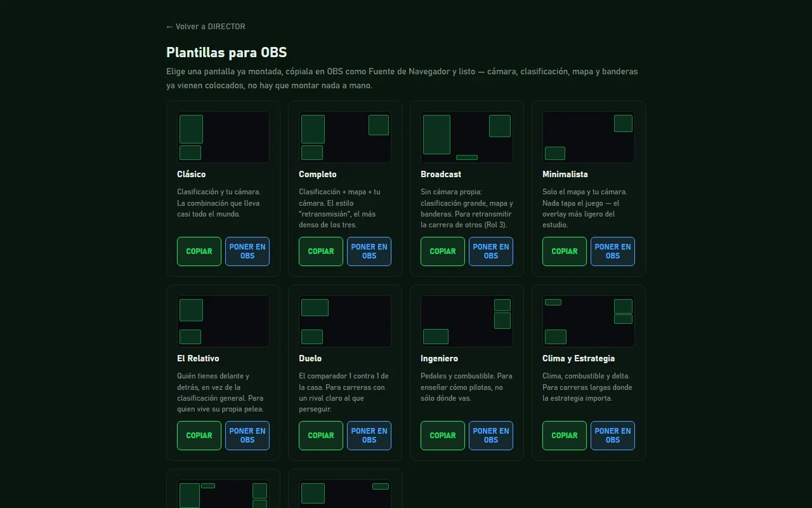This screenshot has height=508, width=812.
Task: Put the Clásico template in OBS
Action: (x=247, y=251)
